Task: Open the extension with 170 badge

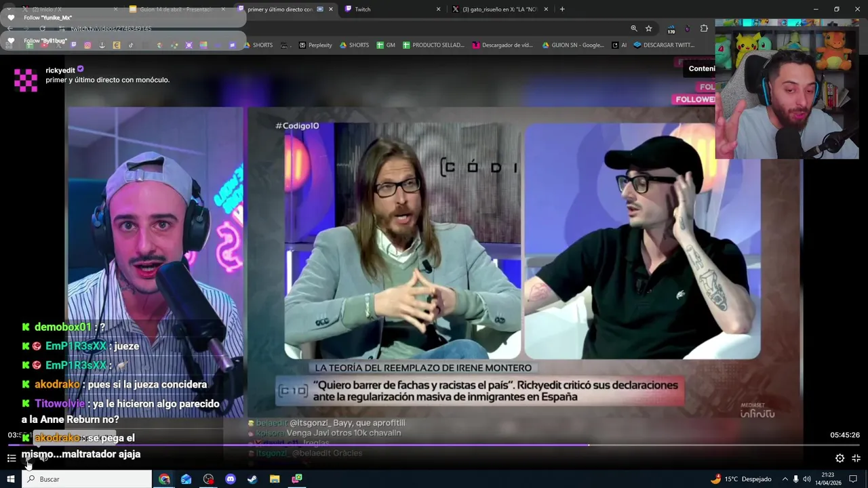Action: 671,29
